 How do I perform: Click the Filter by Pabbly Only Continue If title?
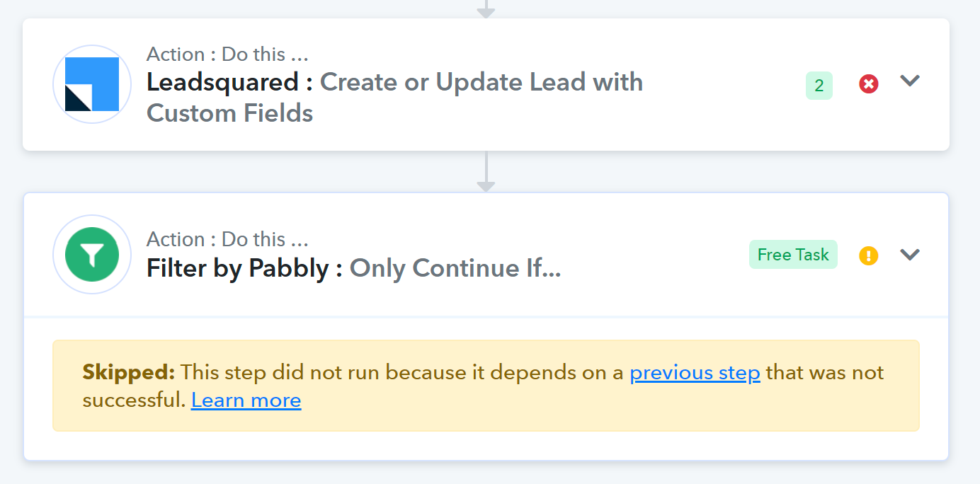[x=354, y=268]
